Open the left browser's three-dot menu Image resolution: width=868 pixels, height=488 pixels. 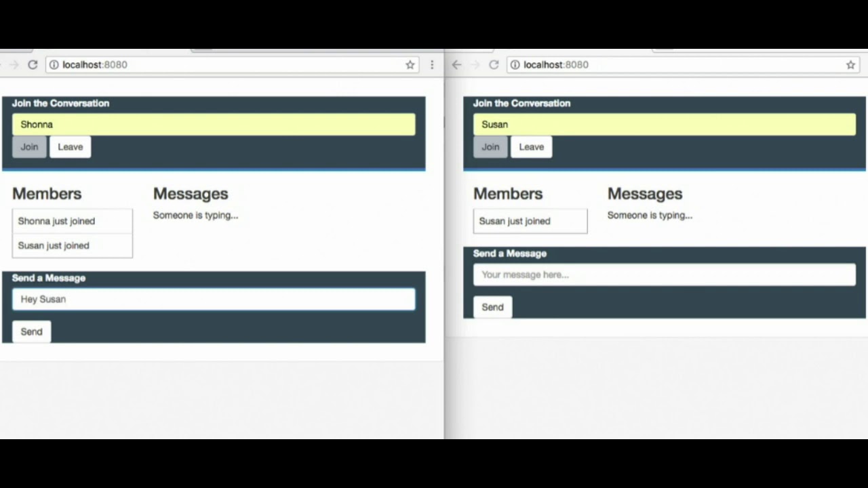point(432,65)
